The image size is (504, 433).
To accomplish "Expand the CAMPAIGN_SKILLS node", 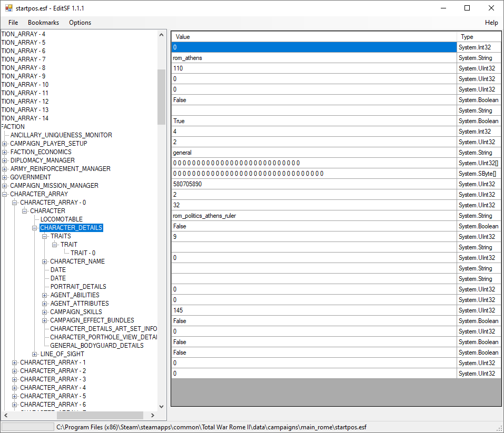I will pyautogui.click(x=44, y=312).
